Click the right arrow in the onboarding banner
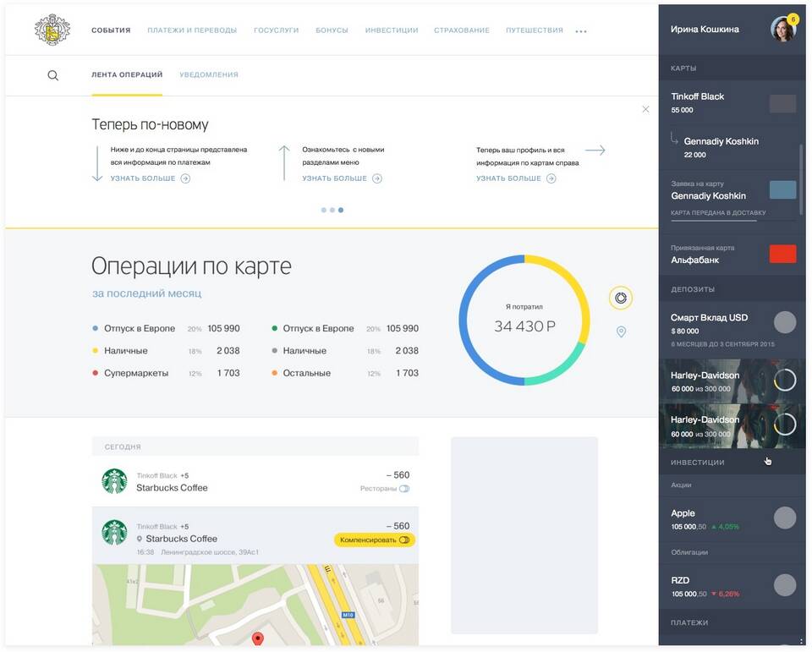Screen dimensions: 812x652 coord(595,151)
